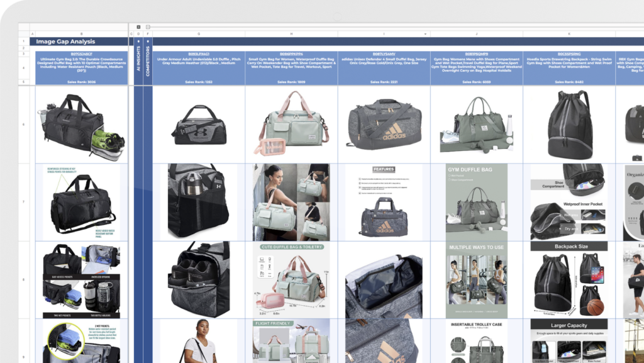Select the grey adidas duffle main image
This screenshot has height=363, width=644.
click(384, 124)
